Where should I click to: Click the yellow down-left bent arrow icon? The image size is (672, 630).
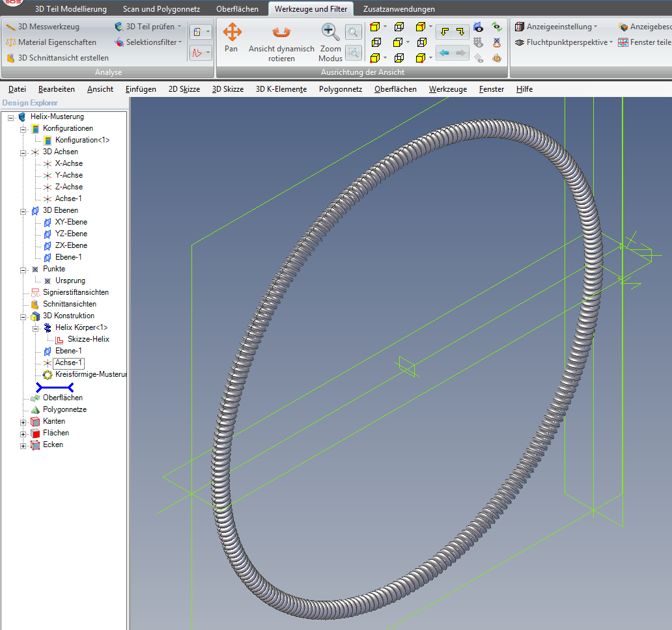pos(445,32)
